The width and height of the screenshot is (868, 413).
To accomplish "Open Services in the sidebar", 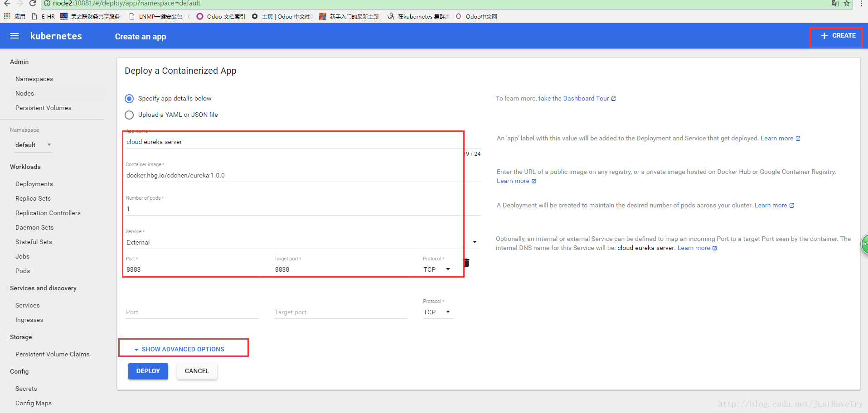I will 27,305.
